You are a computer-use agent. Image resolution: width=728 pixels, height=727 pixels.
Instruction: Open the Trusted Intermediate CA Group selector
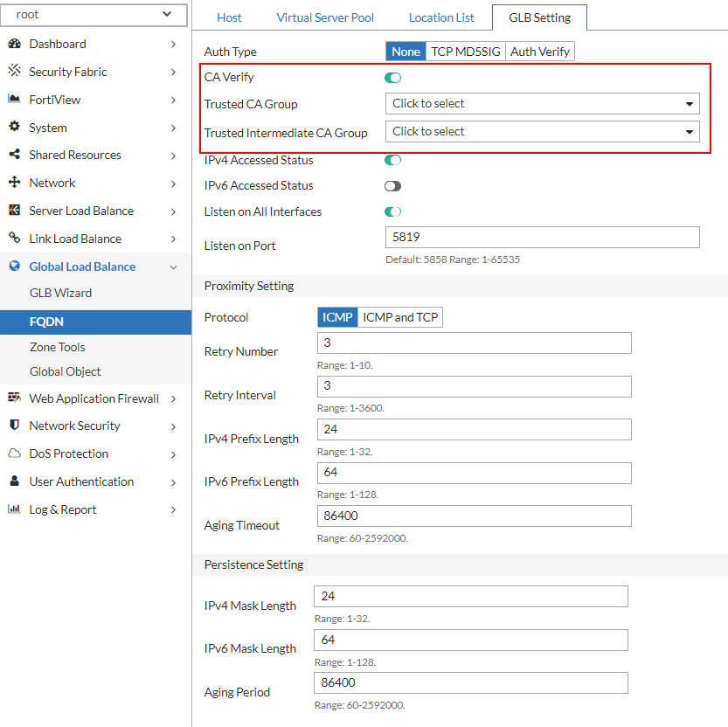pos(542,131)
